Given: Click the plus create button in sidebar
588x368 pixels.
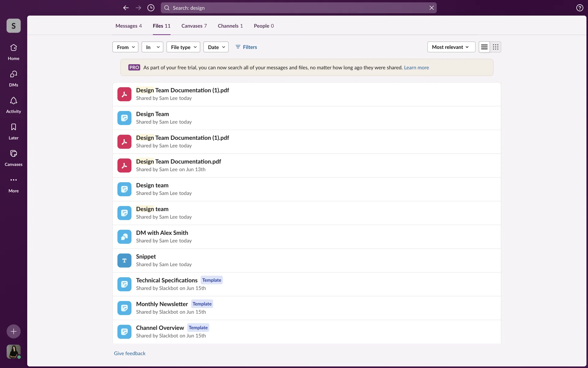Looking at the screenshot, I should pyautogui.click(x=13, y=331).
